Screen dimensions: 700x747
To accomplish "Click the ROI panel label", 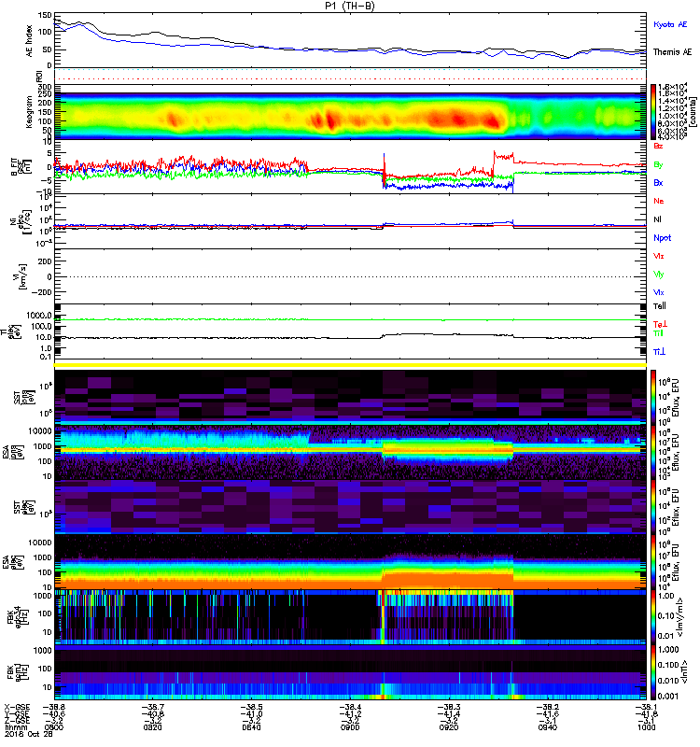I will tap(39, 76).
